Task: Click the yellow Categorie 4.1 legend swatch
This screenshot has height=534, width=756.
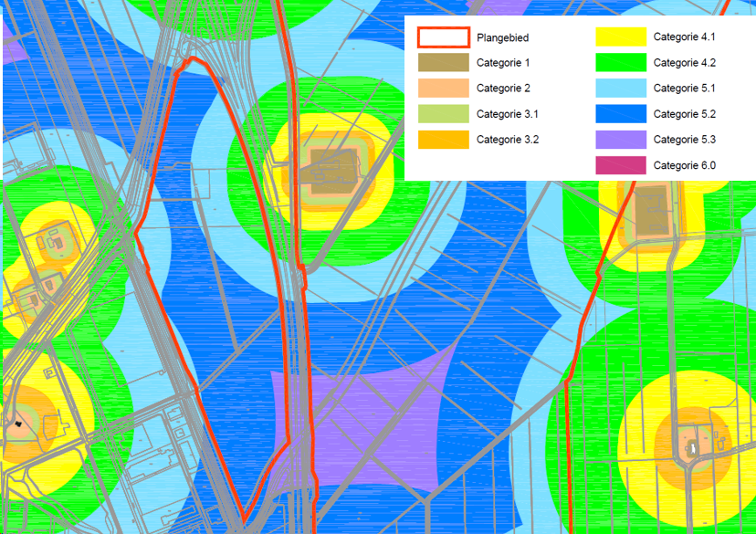Action: tap(621, 37)
